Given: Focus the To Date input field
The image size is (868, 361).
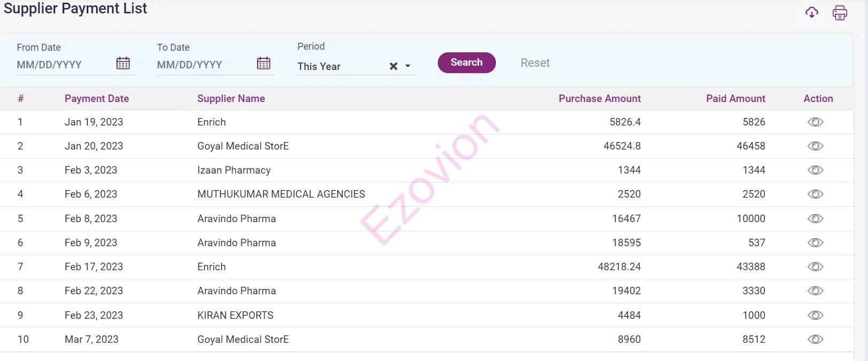Looking at the screenshot, I should pyautogui.click(x=202, y=65).
